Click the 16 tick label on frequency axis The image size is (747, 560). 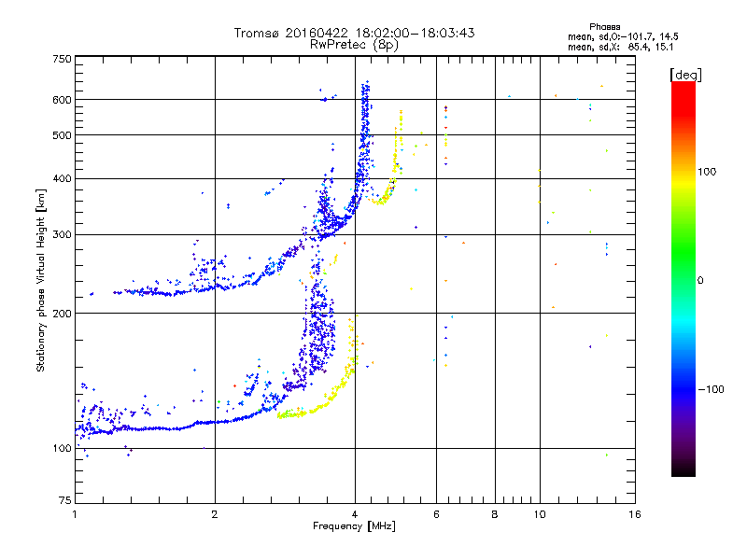pyautogui.click(x=634, y=515)
